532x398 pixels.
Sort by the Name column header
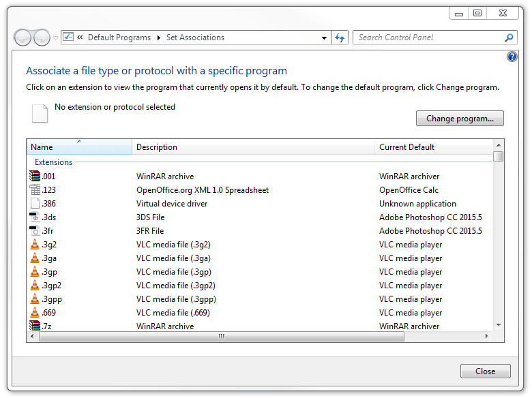coord(79,147)
